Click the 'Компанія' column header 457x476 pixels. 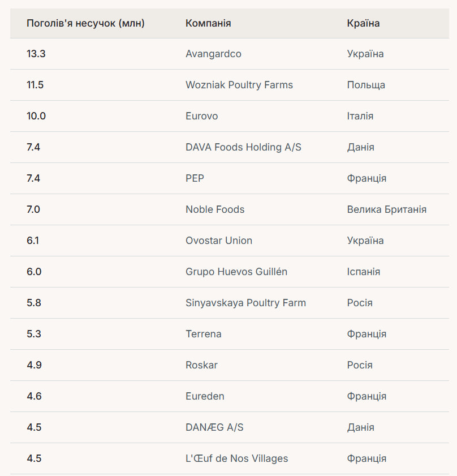(208, 23)
